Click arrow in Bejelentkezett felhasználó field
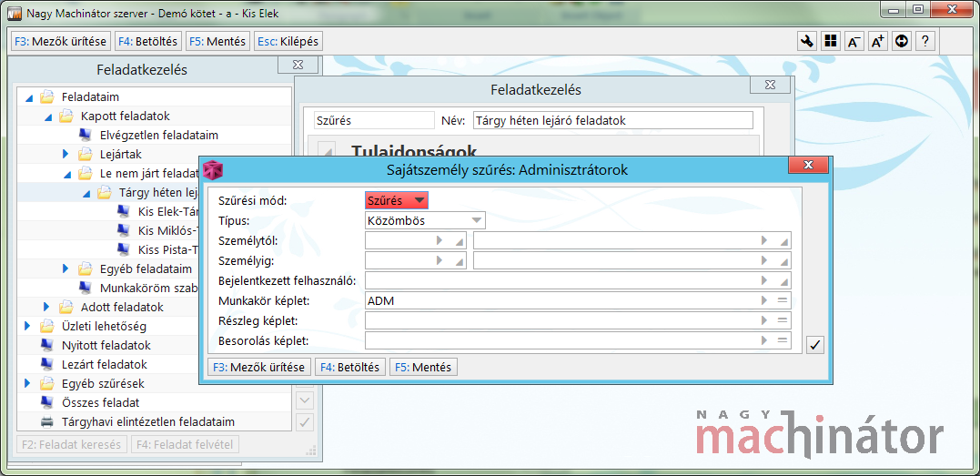 pos(764,281)
